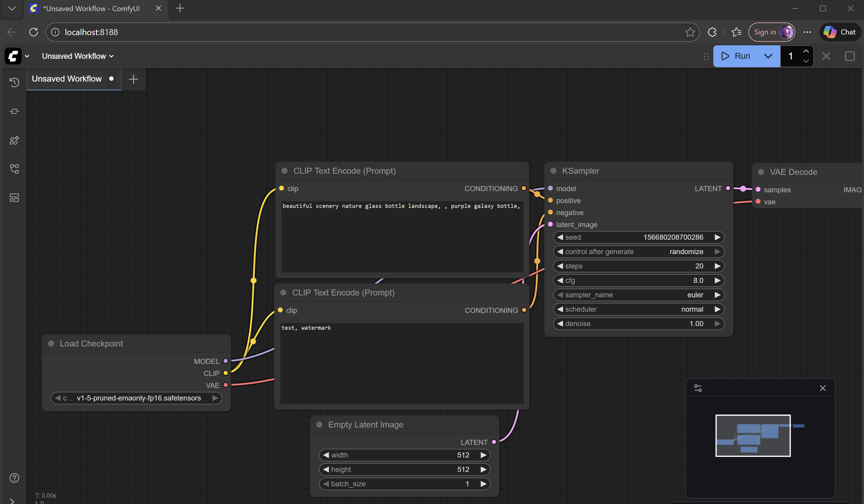Open the model library sidebar icon
This screenshot has width=864, height=504.
[x=14, y=140]
